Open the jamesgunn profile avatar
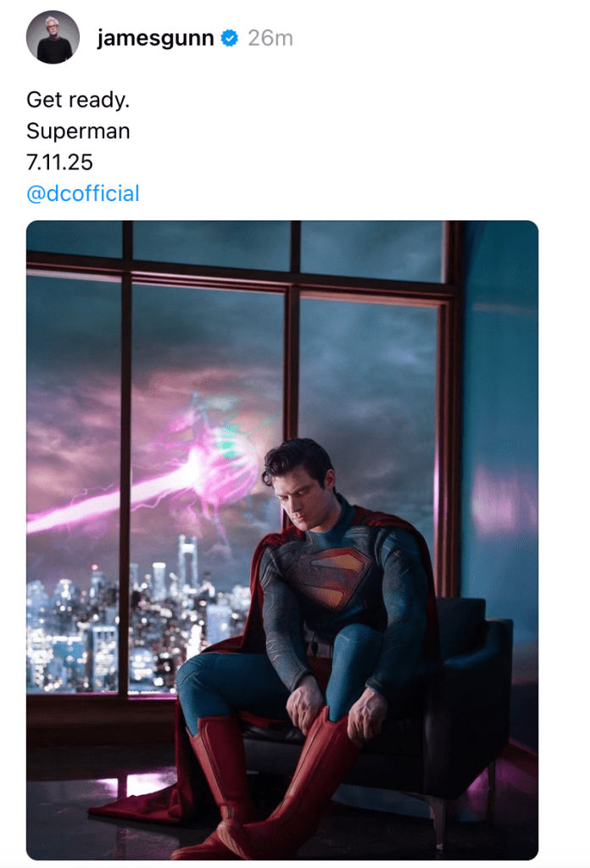The height and width of the screenshot is (868, 590). pos(53,37)
